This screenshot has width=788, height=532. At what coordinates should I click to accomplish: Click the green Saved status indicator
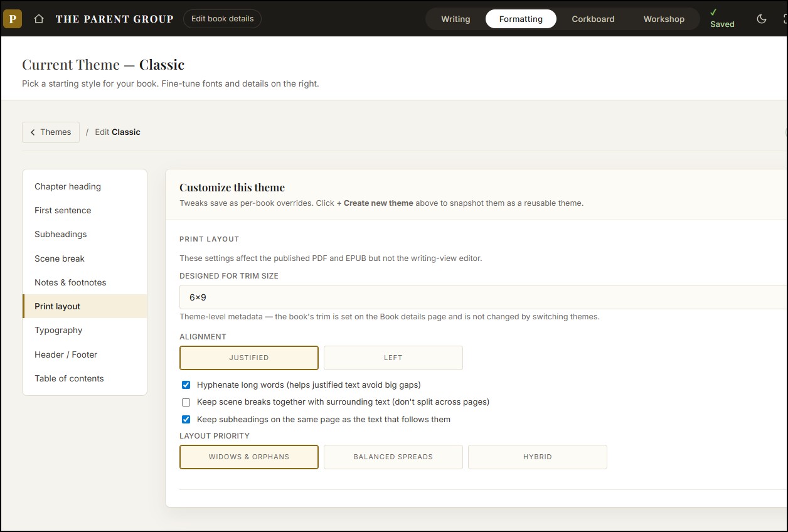(x=721, y=18)
